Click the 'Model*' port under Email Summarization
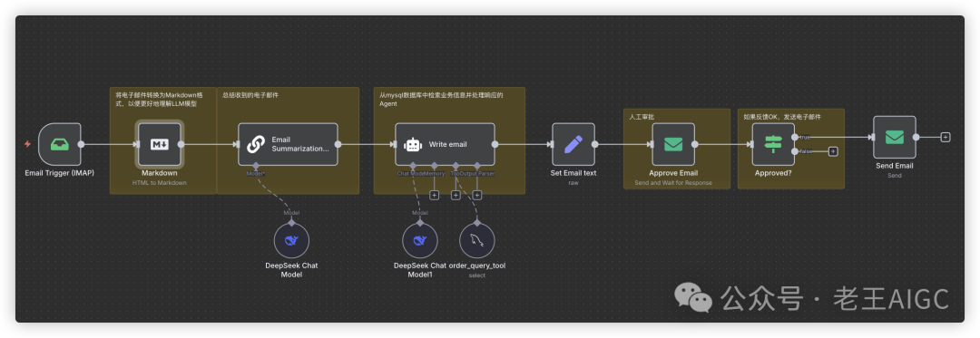 pyautogui.click(x=256, y=166)
